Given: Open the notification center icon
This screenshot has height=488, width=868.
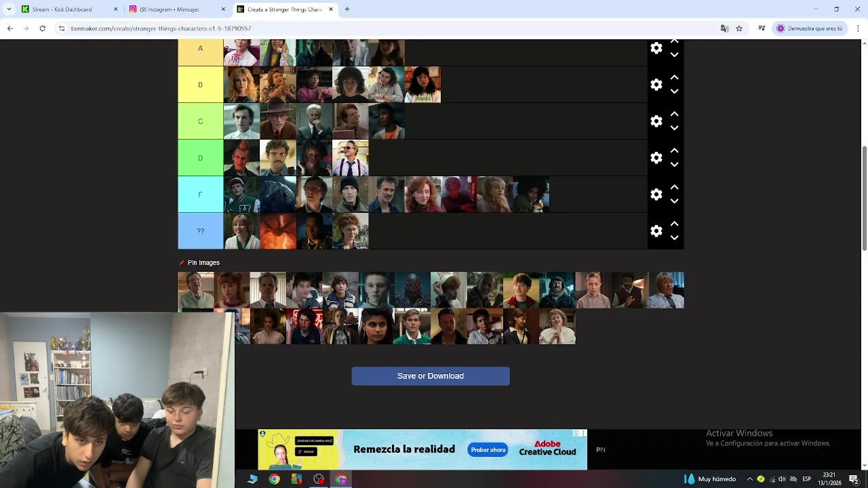Looking at the screenshot, I should click(854, 479).
